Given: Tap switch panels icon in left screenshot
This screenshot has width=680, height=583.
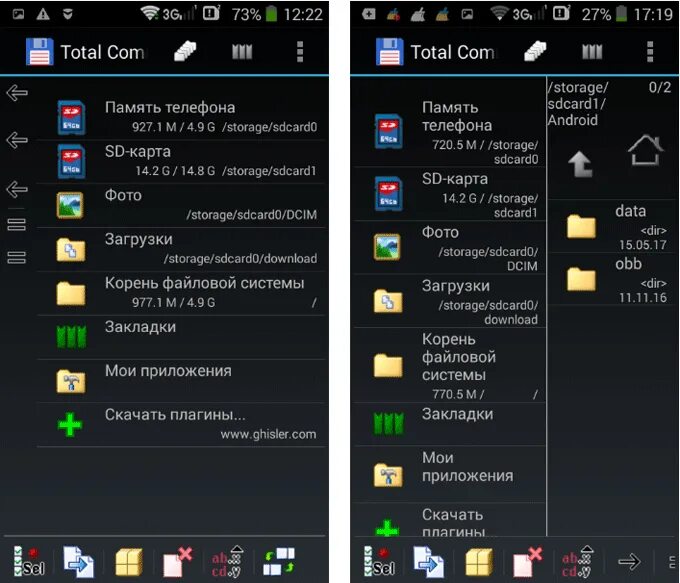Looking at the screenshot, I should pos(279,561).
